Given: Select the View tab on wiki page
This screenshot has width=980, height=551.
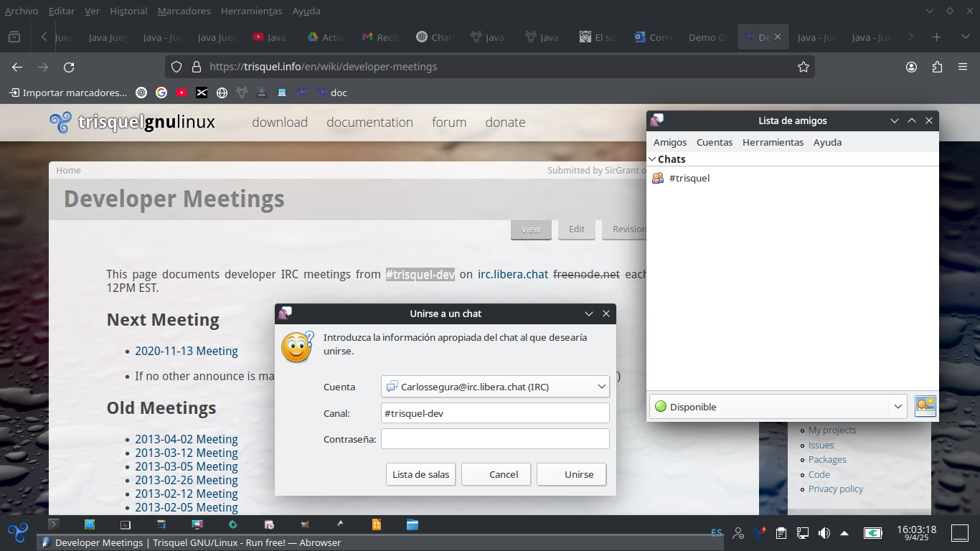Looking at the screenshot, I should pyautogui.click(x=531, y=230).
